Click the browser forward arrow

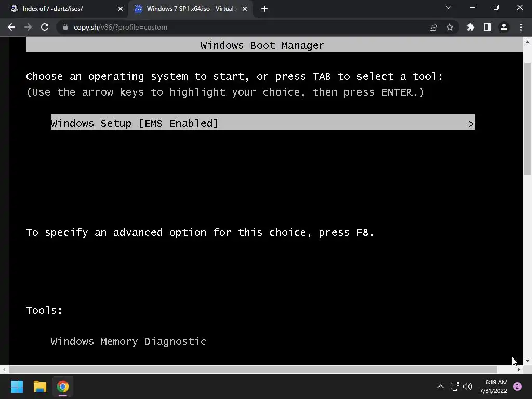pyautogui.click(x=28, y=27)
